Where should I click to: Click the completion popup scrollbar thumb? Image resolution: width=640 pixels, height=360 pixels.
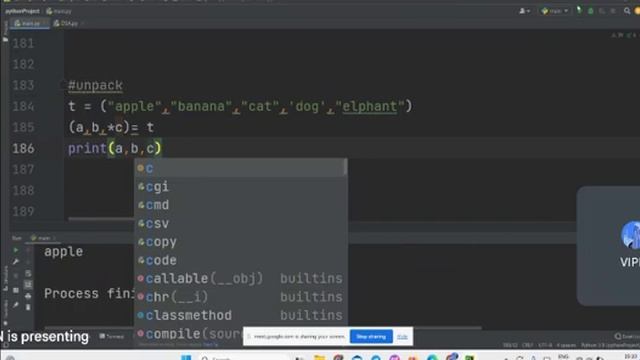(x=346, y=167)
